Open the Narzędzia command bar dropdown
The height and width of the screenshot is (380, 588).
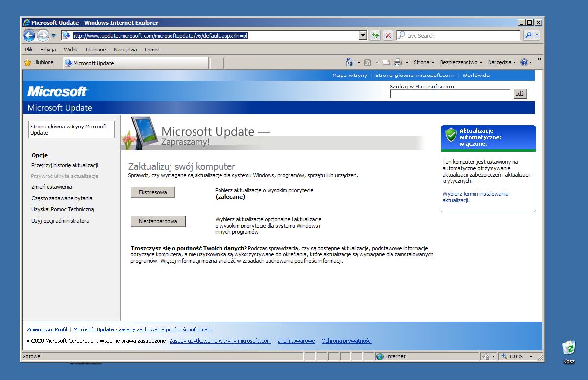(x=502, y=62)
